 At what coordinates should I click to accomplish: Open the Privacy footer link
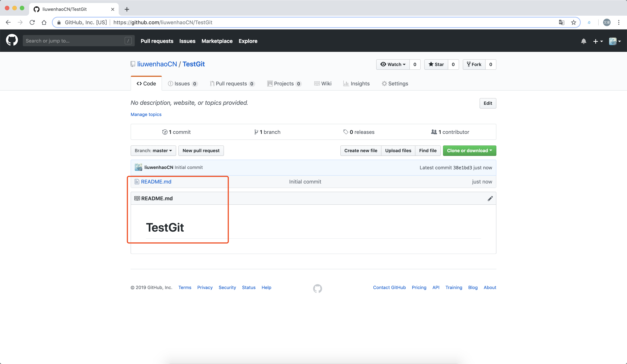pos(205,287)
